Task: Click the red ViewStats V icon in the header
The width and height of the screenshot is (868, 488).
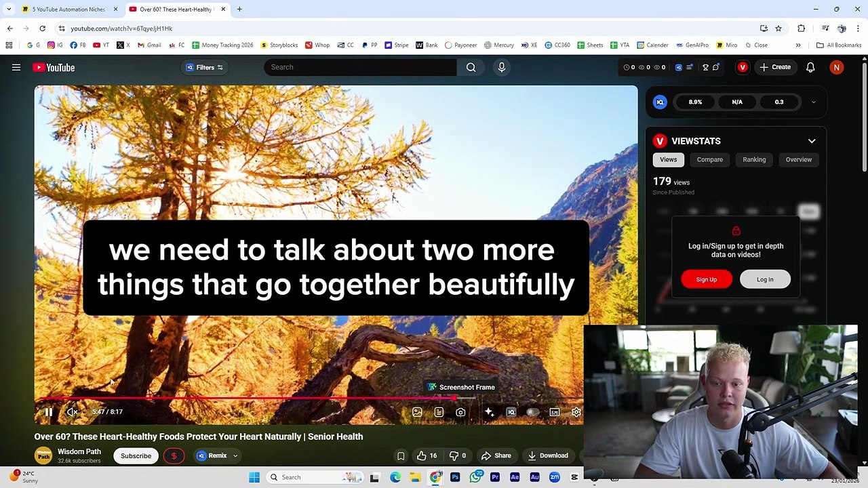Action: [x=743, y=67]
